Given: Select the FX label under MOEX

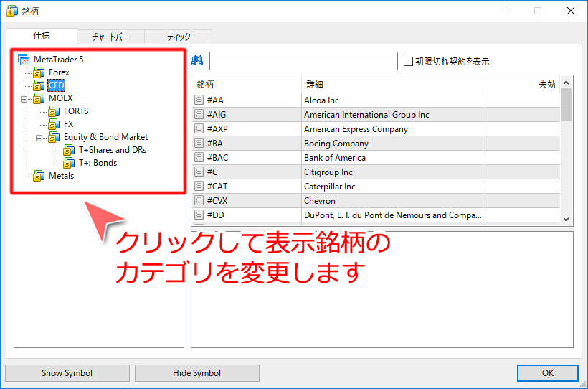Looking at the screenshot, I should [69, 124].
